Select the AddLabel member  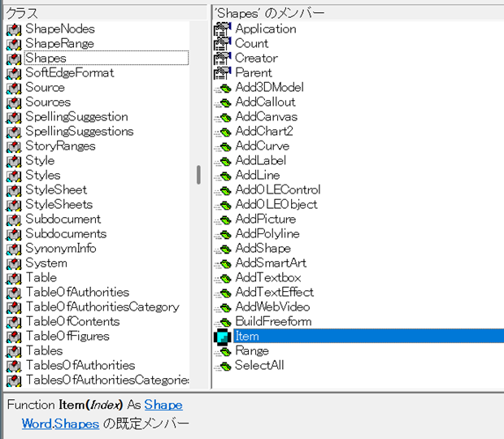(x=261, y=160)
